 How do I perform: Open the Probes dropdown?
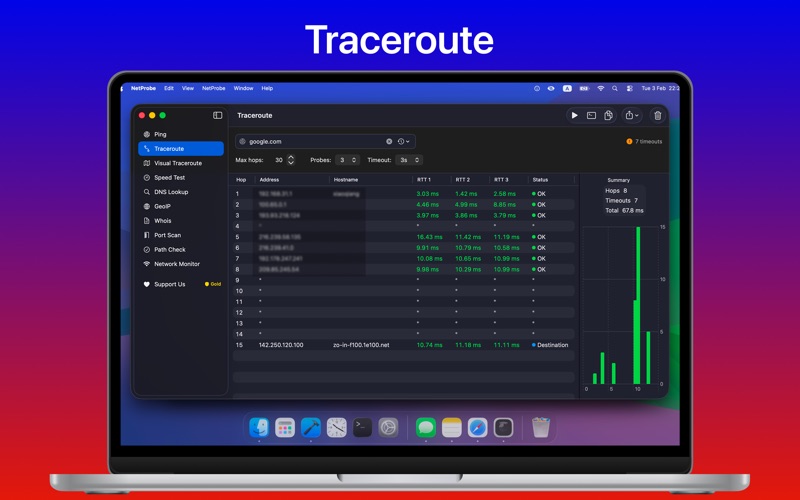click(347, 160)
